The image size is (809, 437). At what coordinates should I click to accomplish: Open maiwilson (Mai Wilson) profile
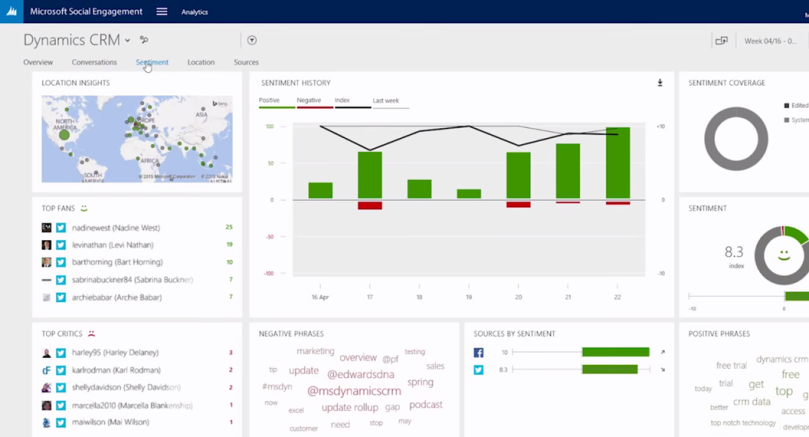click(x=110, y=422)
